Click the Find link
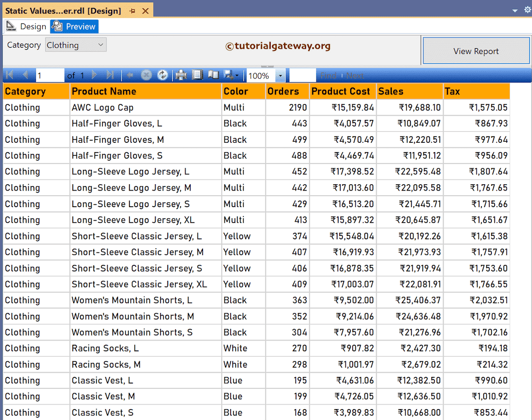Screen dimensions: 532x420 coord(328,75)
